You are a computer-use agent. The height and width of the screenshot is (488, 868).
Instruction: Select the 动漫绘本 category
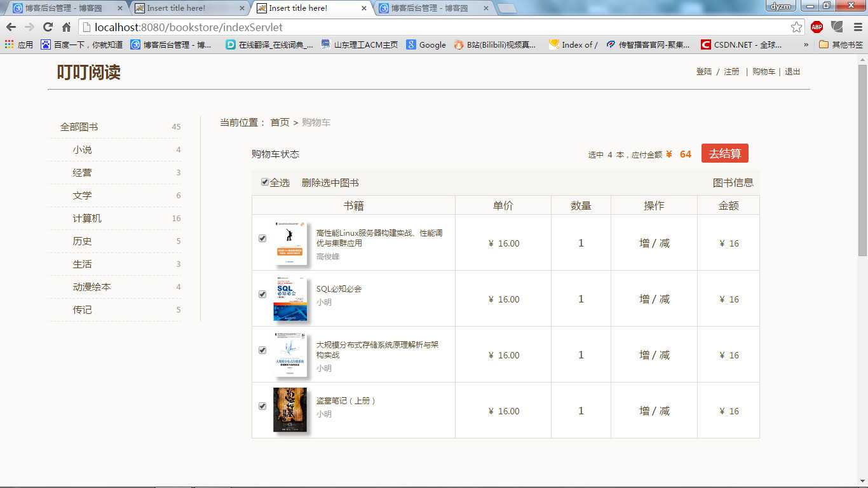92,287
